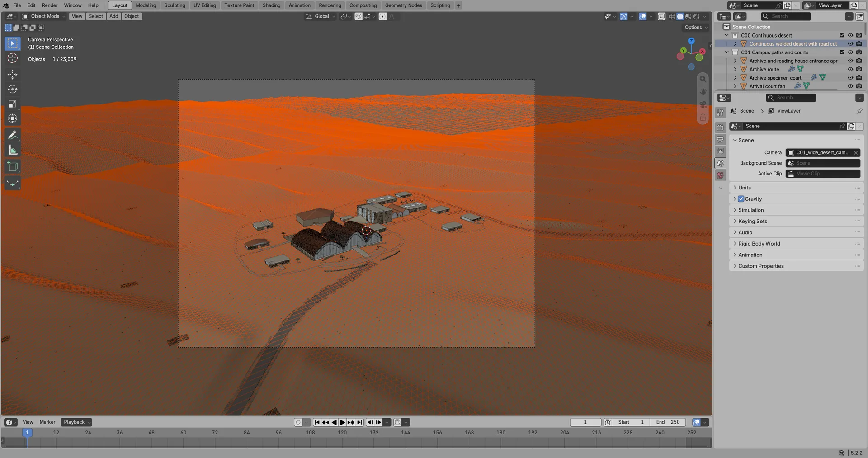Jump to the timeline's first frame
Viewport: 868px width, 458px height.
pos(317,422)
